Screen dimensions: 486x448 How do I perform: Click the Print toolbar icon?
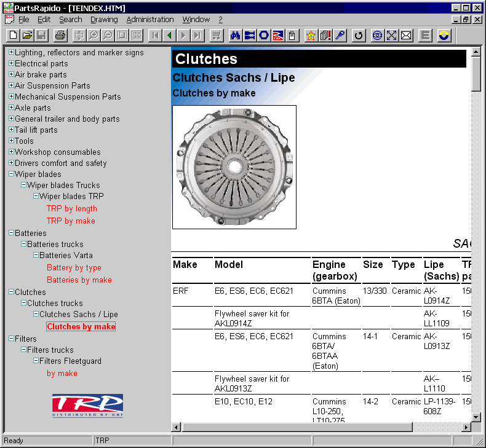point(60,35)
